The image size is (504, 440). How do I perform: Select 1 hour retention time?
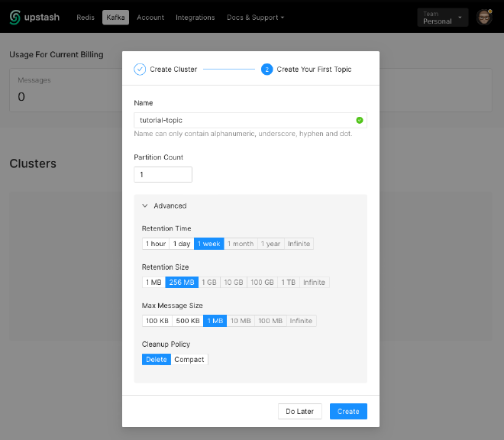click(155, 244)
